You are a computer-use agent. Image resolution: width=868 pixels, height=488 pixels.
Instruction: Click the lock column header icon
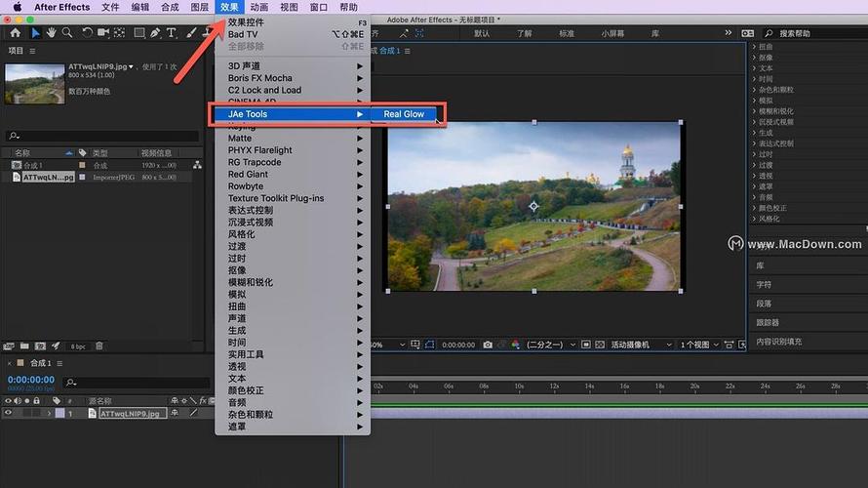coord(36,400)
